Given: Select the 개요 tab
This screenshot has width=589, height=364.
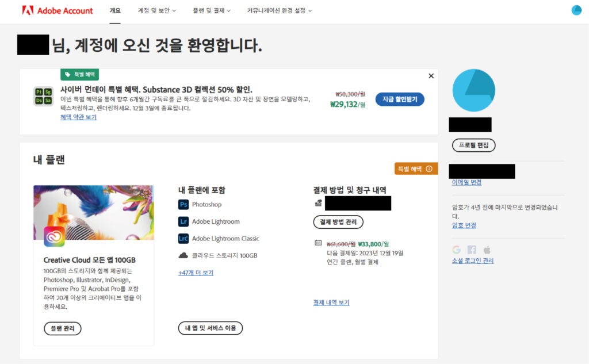Looking at the screenshot, I should point(115,10).
